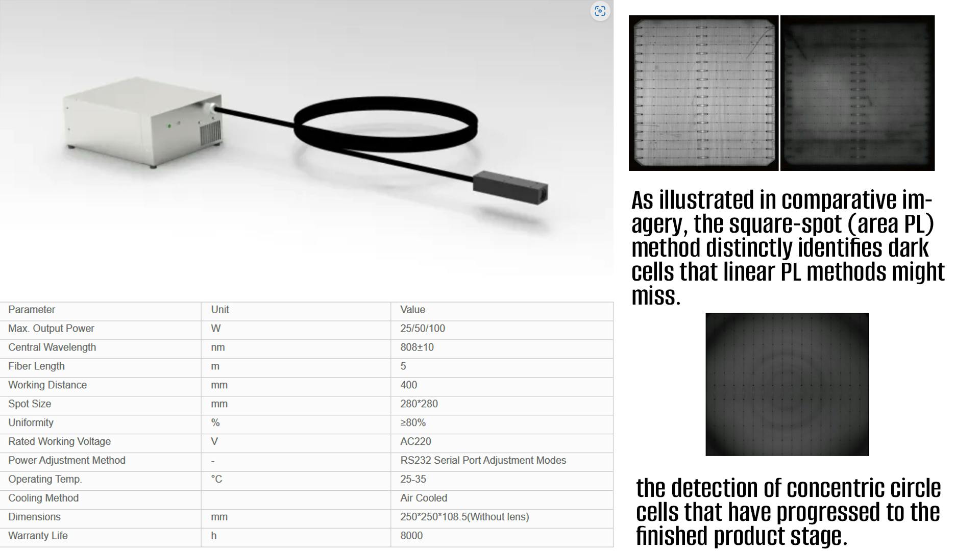Open the right dark PL cell image
This screenshot has width=980, height=551.
click(x=857, y=93)
